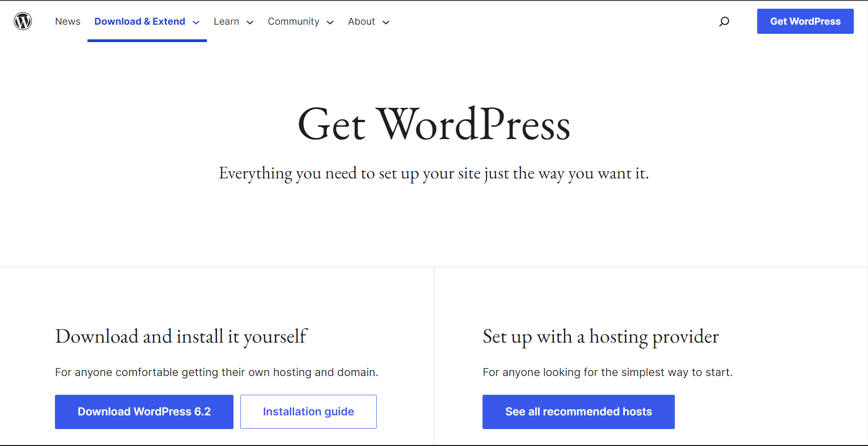Expand the Download & Extend chevron
This screenshot has height=446, width=868.
tap(196, 22)
